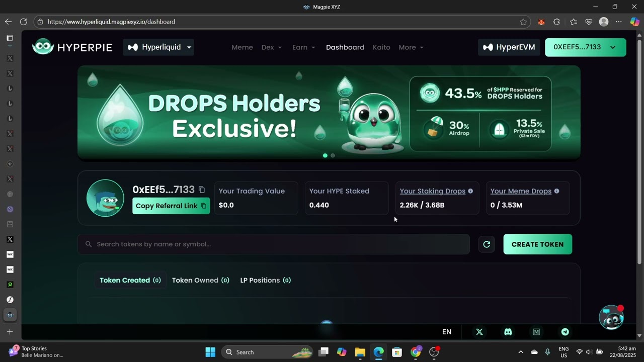644x362 pixels.
Task: Open Browser essentials heart icon
Action: [x=589, y=22]
